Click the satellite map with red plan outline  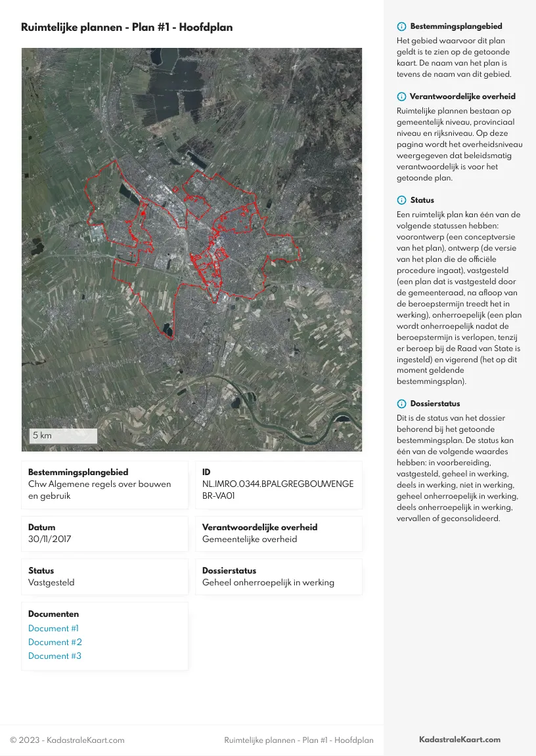click(x=192, y=249)
